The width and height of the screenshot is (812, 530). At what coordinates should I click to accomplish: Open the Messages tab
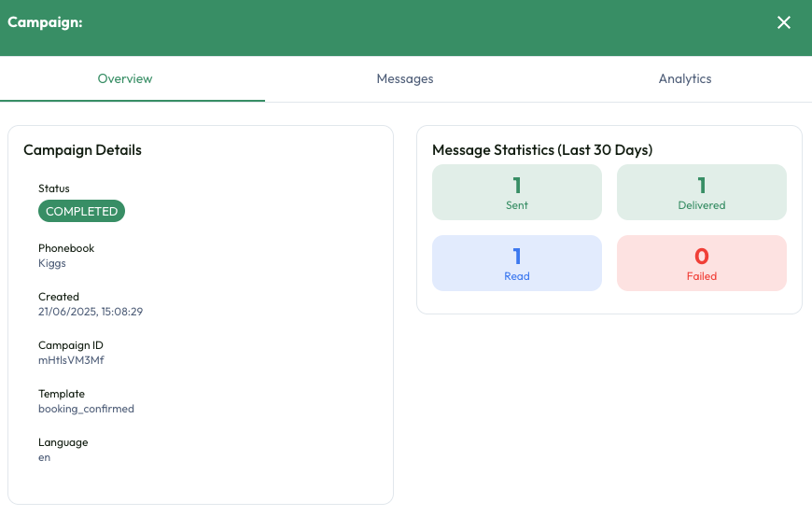click(x=405, y=79)
